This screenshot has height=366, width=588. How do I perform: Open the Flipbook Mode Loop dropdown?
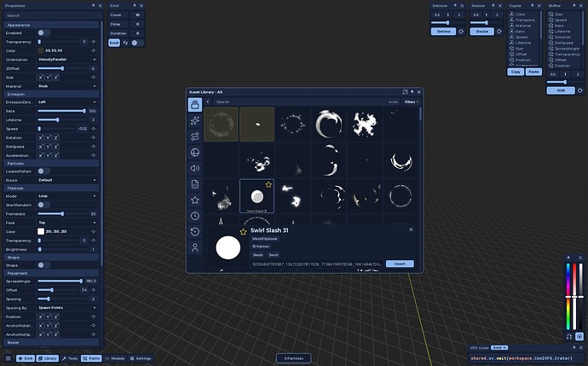pos(66,196)
